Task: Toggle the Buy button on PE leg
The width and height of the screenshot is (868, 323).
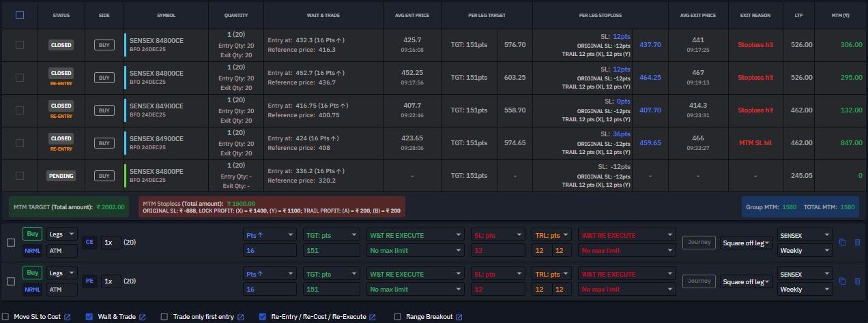Action: (x=32, y=273)
